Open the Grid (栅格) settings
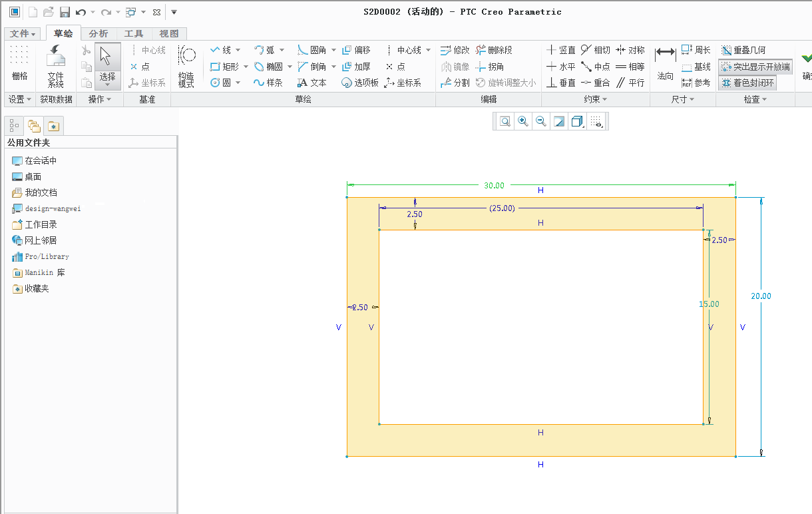 click(x=20, y=65)
